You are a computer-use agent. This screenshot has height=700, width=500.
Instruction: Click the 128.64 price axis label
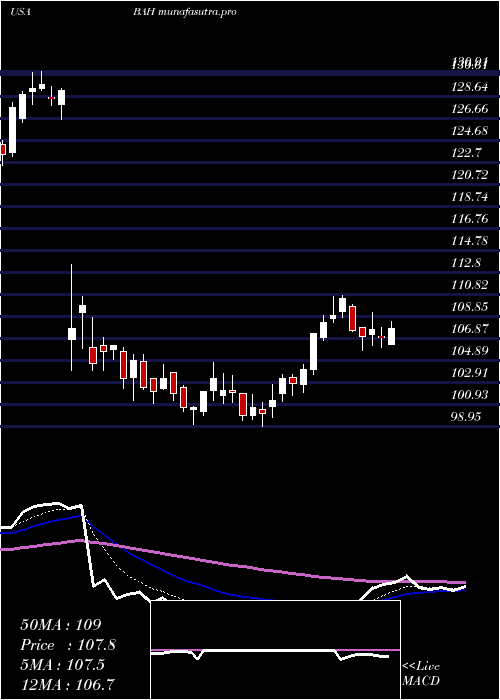(x=470, y=87)
